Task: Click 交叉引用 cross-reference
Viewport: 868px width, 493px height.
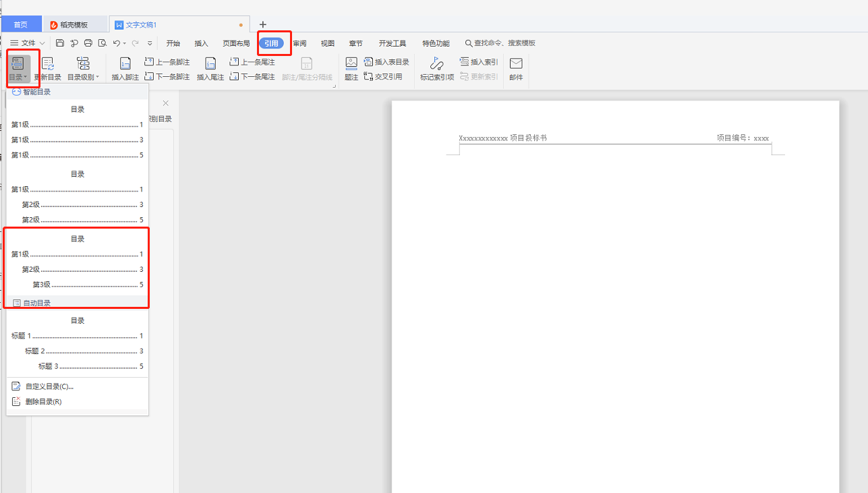Action: [383, 77]
